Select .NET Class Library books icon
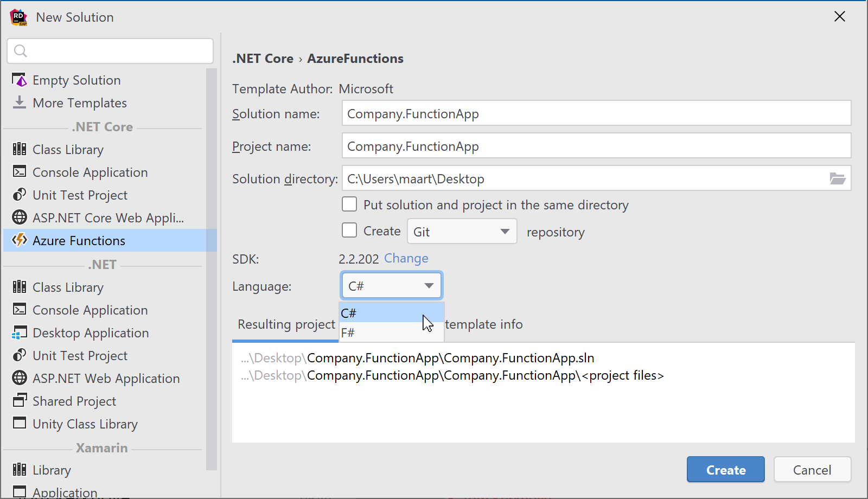Viewport: 868px width, 499px height. (x=20, y=287)
